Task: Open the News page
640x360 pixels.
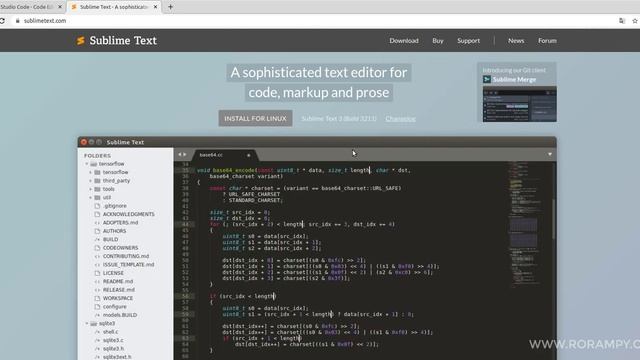Action: (x=516, y=40)
